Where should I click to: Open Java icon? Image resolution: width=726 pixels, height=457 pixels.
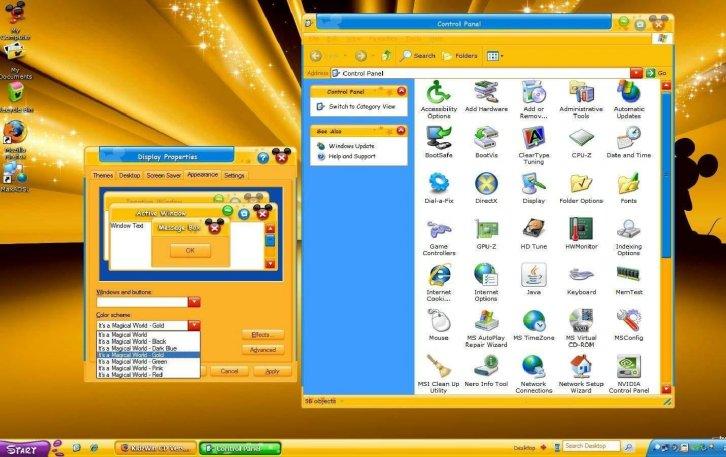point(533,279)
